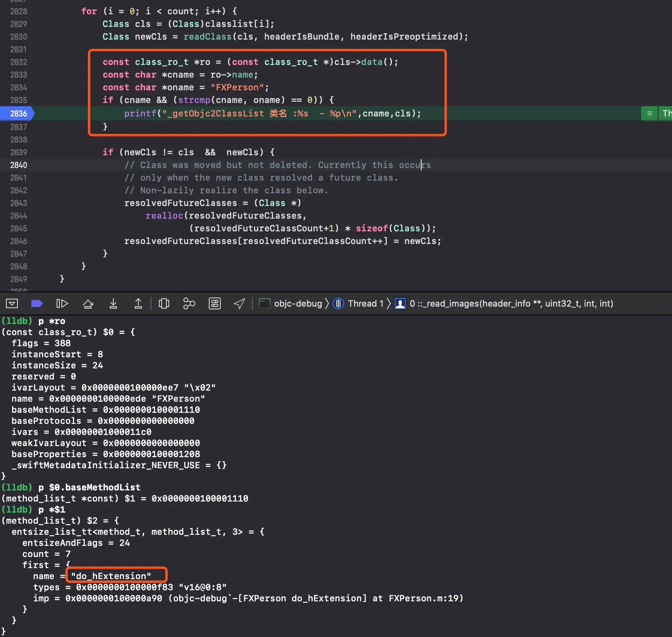The width and height of the screenshot is (672, 637).
Task: Open the Simulate Location menu
Action: (239, 303)
